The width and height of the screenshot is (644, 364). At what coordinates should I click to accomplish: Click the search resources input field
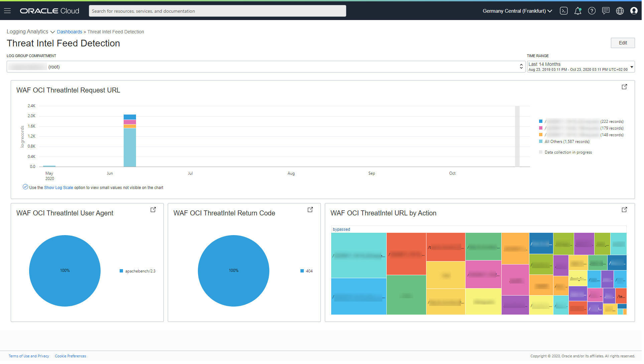coord(218,11)
